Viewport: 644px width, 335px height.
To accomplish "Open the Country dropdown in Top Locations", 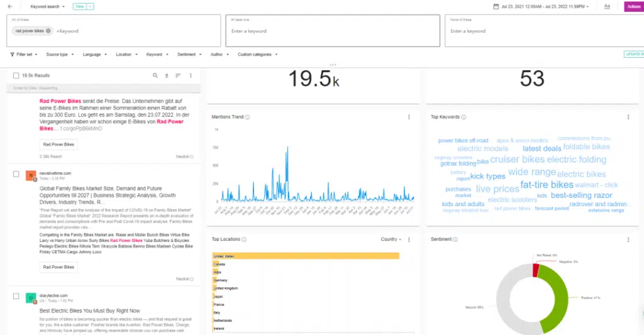I will [391, 239].
